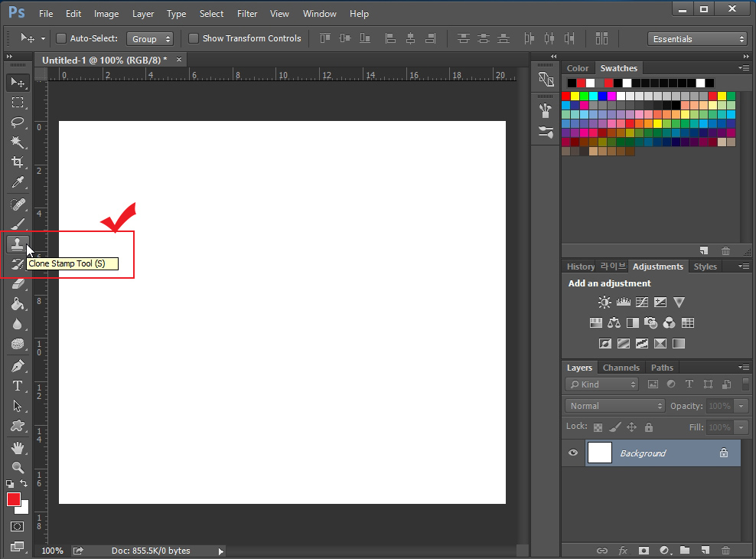The width and height of the screenshot is (756, 559).
Task: Add Brightness/Contrast adjustment
Action: [x=604, y=302]
